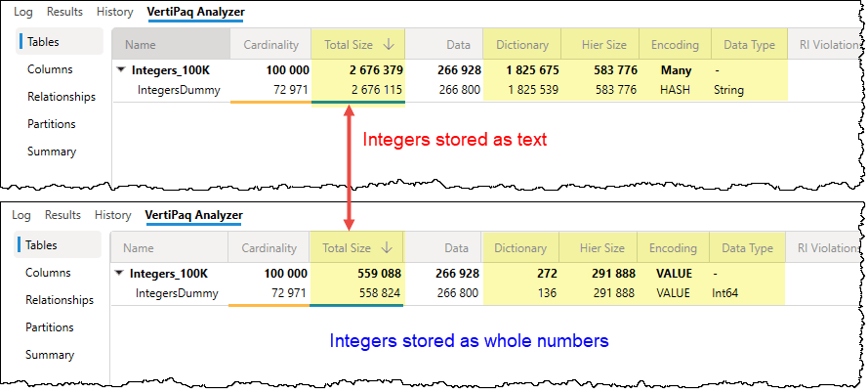
Task: Click Data Type column header in lower grid
Action: click(747, 248)
